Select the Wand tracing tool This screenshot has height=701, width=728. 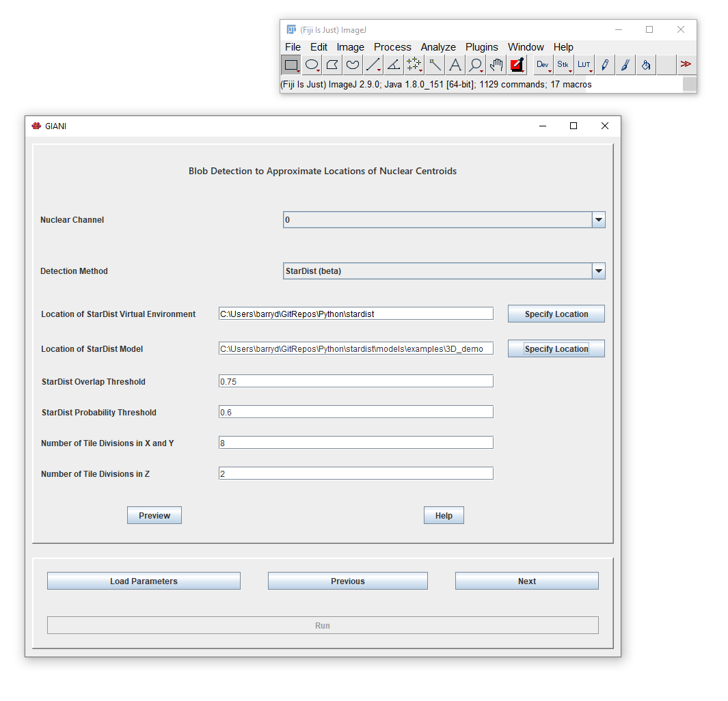435,65
